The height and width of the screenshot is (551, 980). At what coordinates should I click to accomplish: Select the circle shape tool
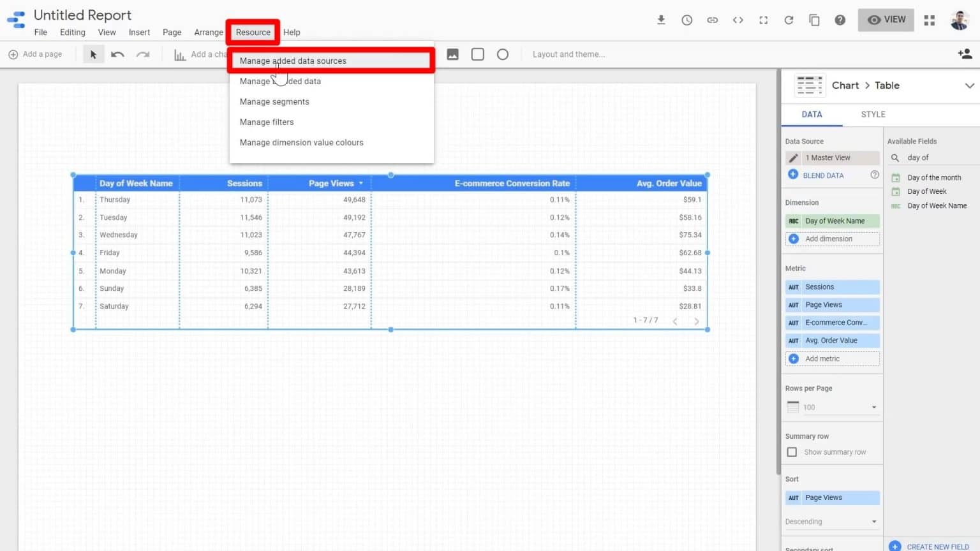503,54
